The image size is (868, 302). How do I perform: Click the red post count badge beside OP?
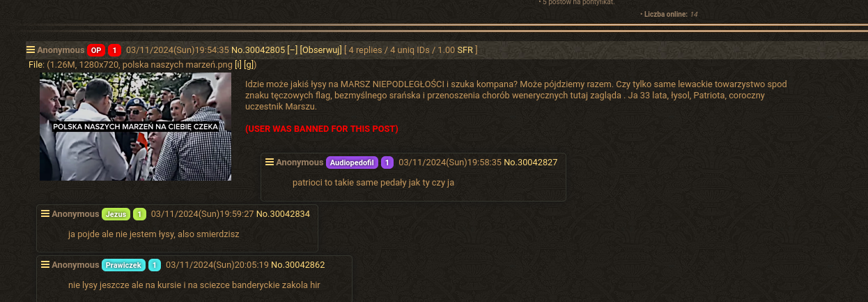click(114, 50)
